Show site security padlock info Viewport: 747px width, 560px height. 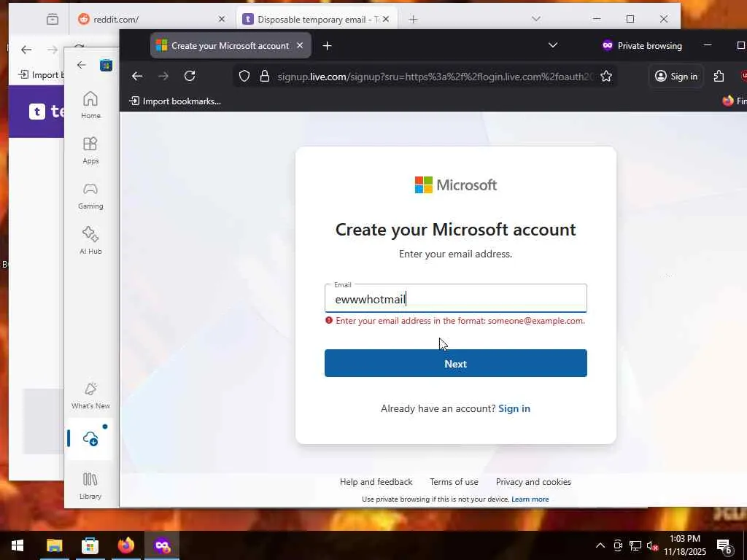pyautogui.click(x=265, y=76)
